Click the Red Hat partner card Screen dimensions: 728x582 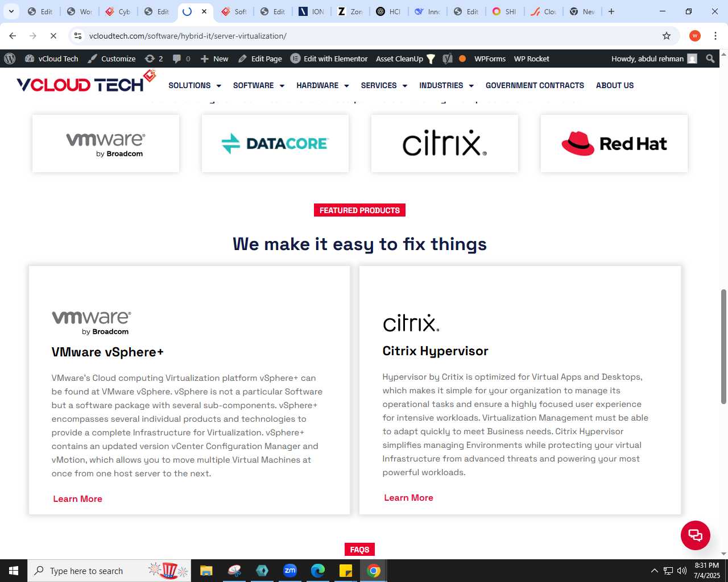click(x=614, y=143)
